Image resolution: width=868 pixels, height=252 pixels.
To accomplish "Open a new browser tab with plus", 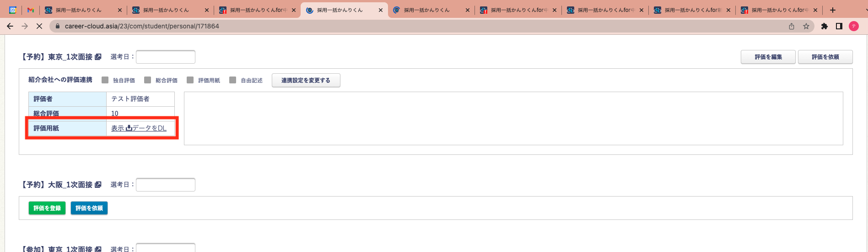I will (x=833, y=10).
